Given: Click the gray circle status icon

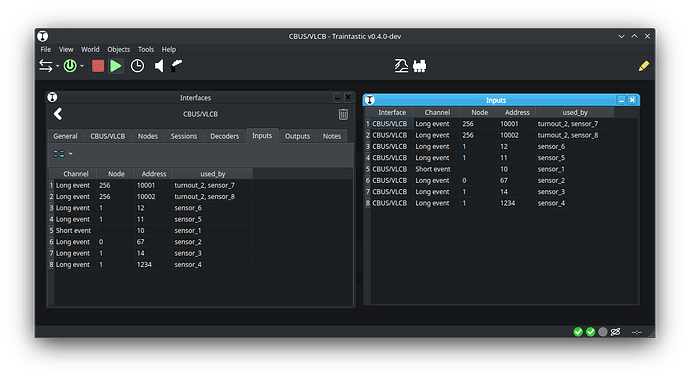Looking at the screenshot, I should [603, 332].
